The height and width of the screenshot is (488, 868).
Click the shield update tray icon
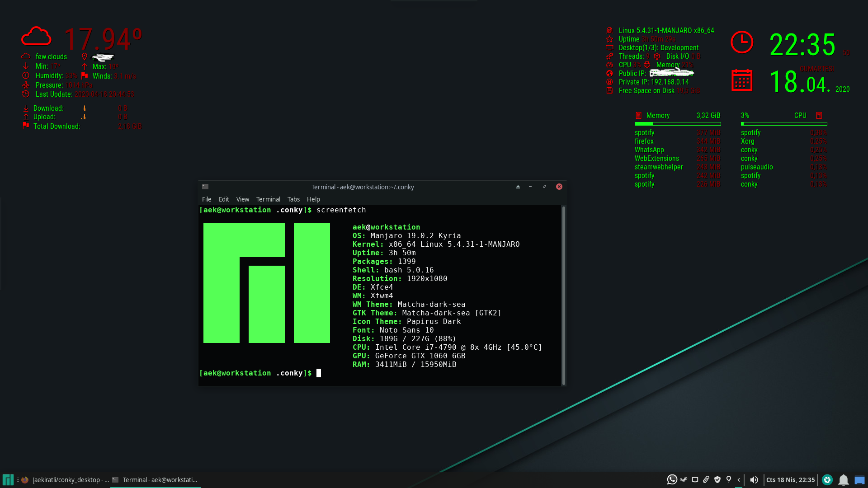point(717,480)
